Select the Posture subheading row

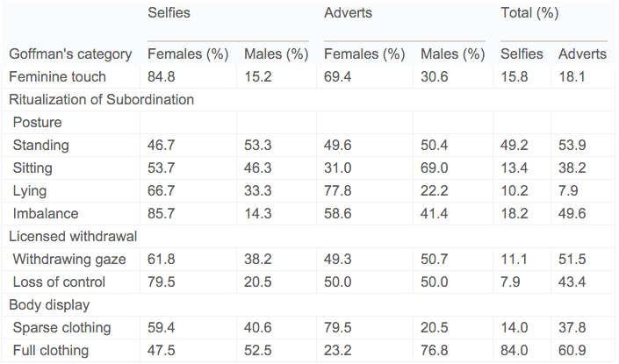(37, 123)
